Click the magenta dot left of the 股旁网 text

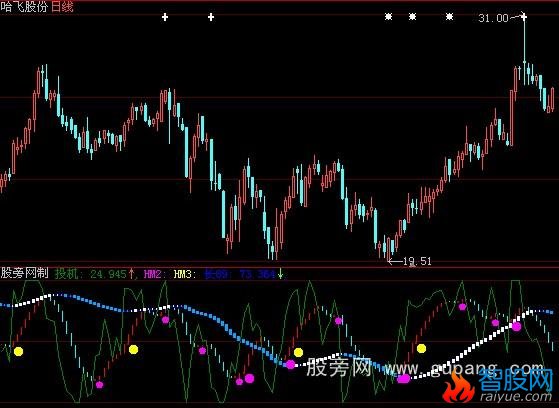(x=291, y=364)
